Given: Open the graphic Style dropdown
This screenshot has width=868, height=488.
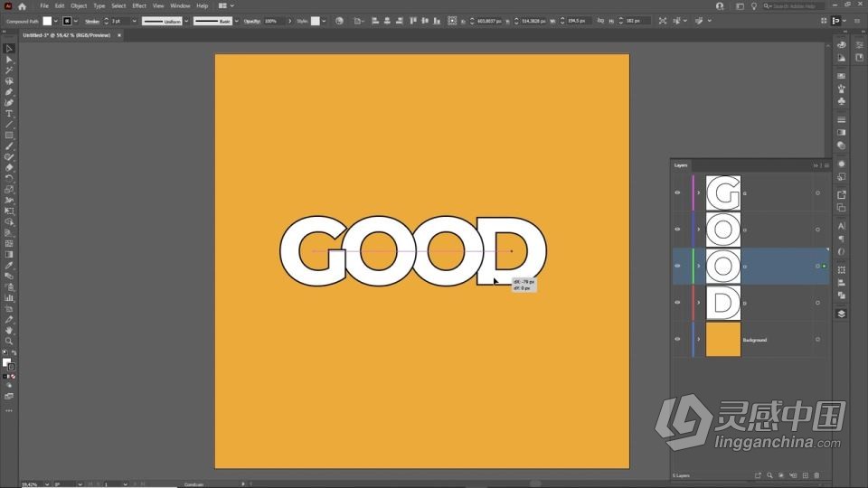Looking at the screenshot, I should pos(324,21).
